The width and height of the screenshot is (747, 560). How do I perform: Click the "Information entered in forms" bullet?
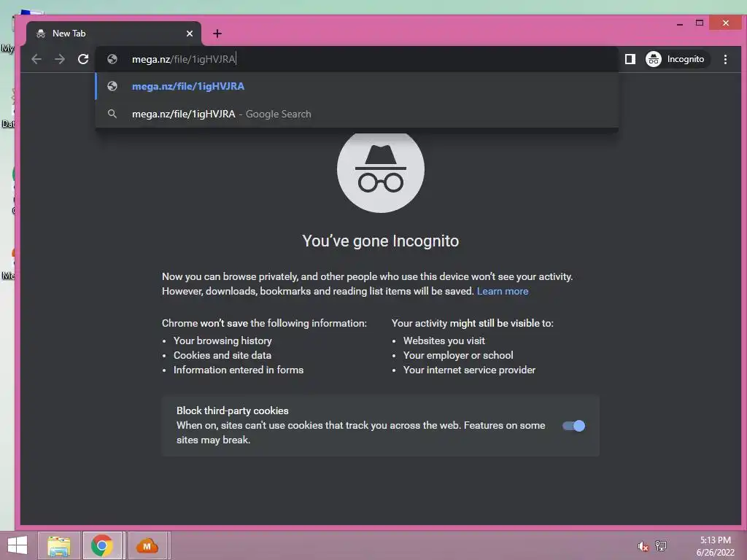coord(239,370)
